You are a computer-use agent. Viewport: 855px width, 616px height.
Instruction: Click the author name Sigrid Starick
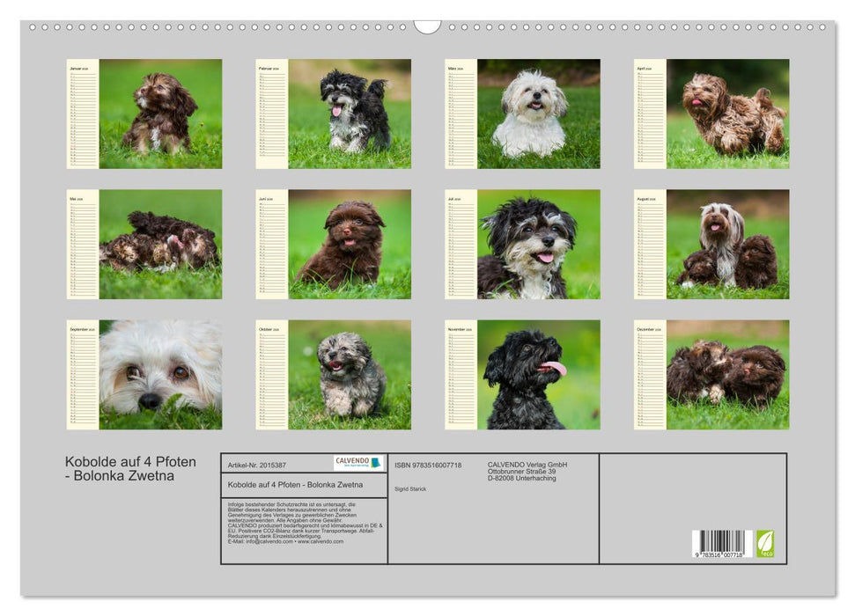[x=410, y=488]
